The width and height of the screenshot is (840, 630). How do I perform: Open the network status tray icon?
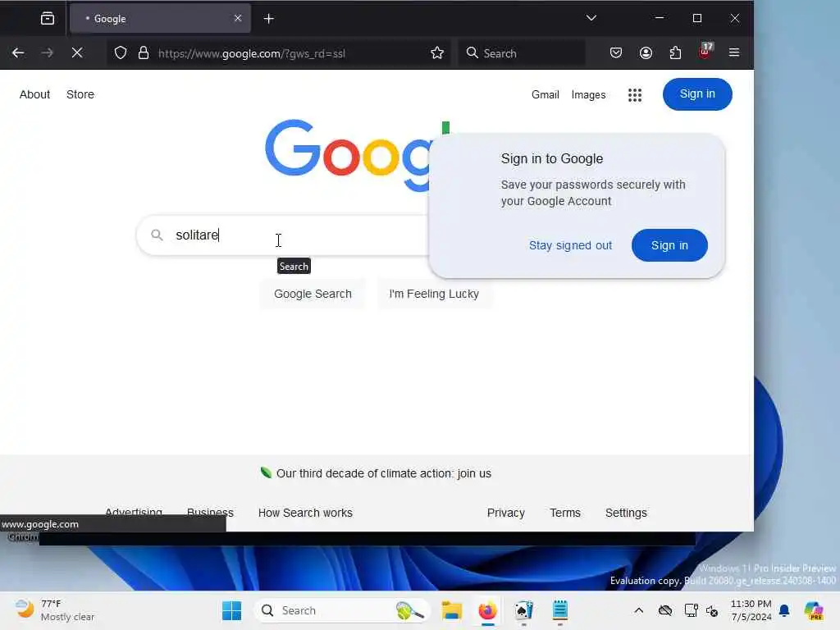click(691, 610)
